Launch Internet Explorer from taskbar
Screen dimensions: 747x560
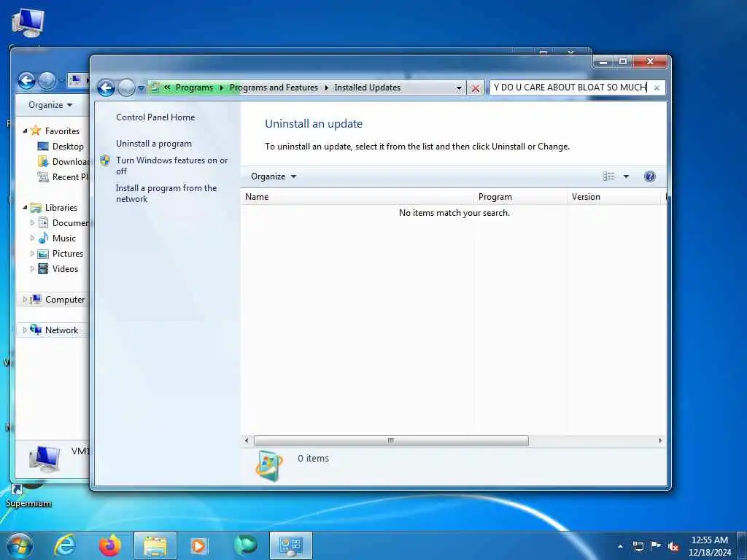click(x=64, y=545)
